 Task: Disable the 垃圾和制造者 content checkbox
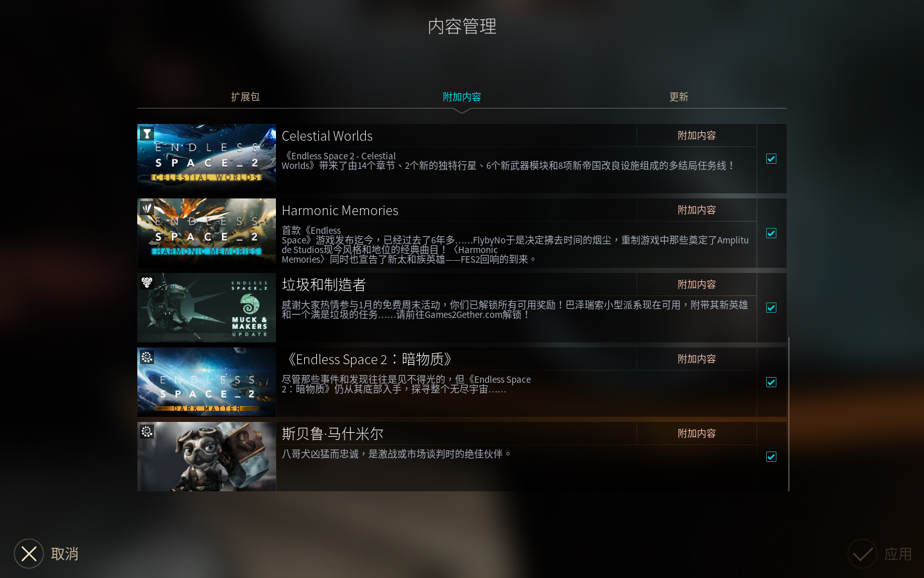tap(771, 308)
